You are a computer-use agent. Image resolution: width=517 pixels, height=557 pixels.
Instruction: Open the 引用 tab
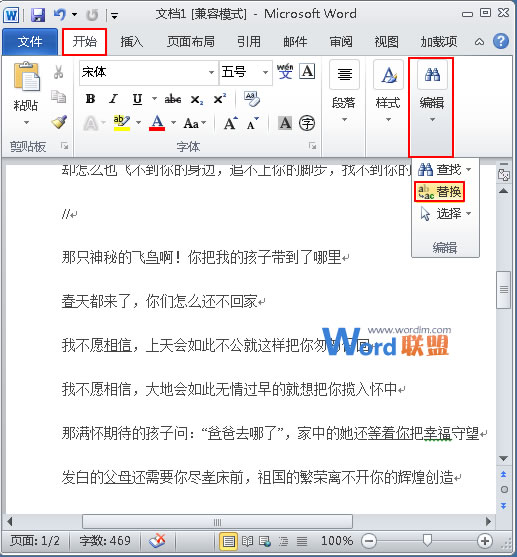pos(249,42)
